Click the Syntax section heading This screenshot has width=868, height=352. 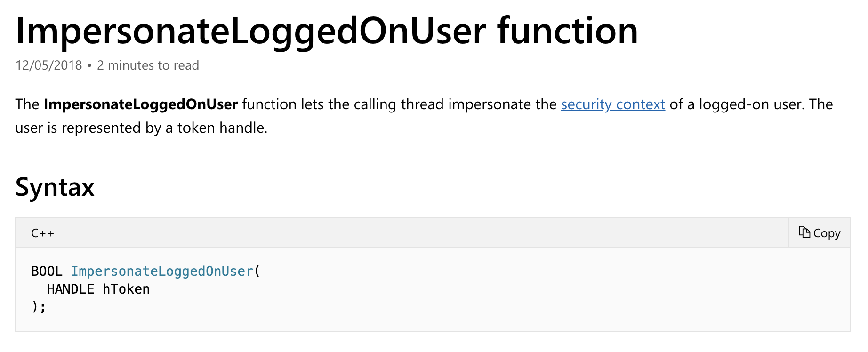click(55, 187)
